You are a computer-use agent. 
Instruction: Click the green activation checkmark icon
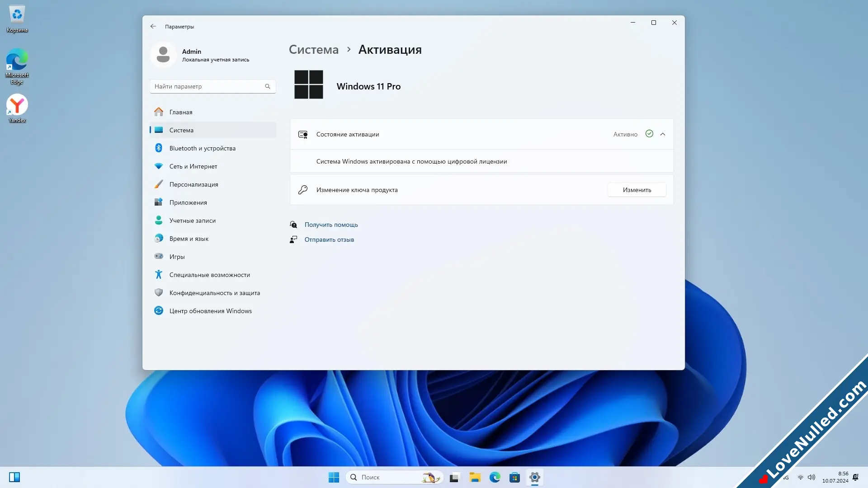649,134
